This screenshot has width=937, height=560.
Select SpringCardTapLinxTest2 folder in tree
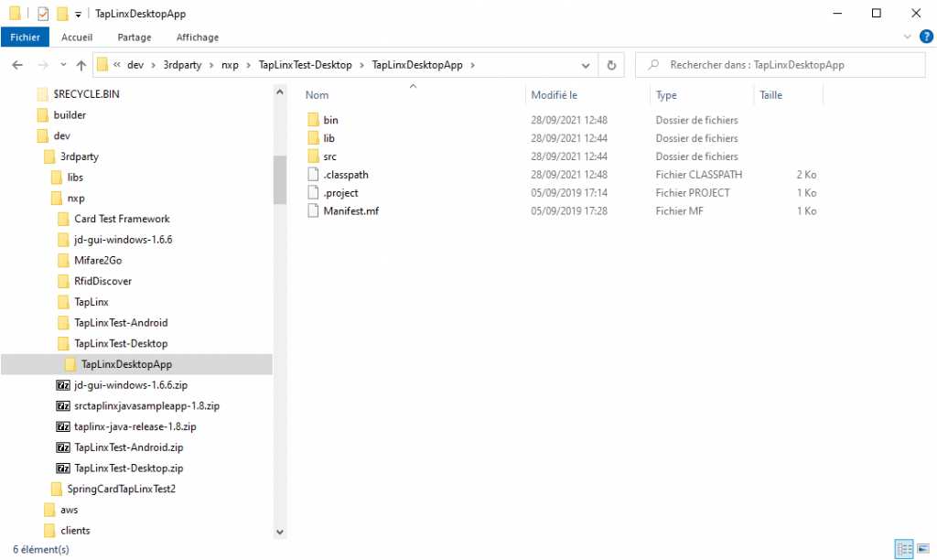(122, 489)
